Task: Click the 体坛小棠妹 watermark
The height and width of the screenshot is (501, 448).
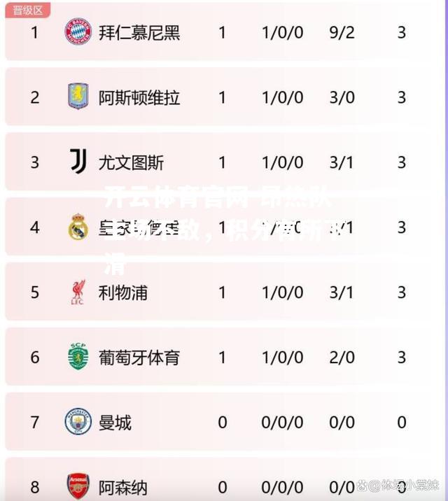Action: pos(398,485)
